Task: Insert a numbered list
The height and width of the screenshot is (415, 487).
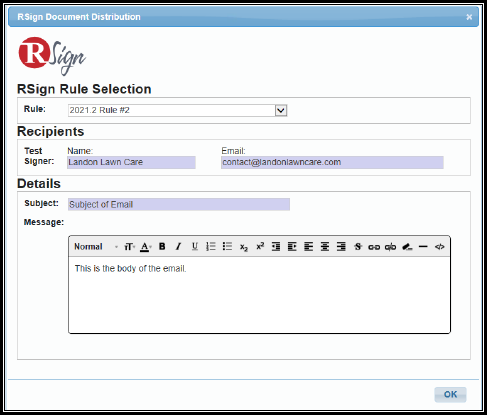Action: tap(211, 247)
